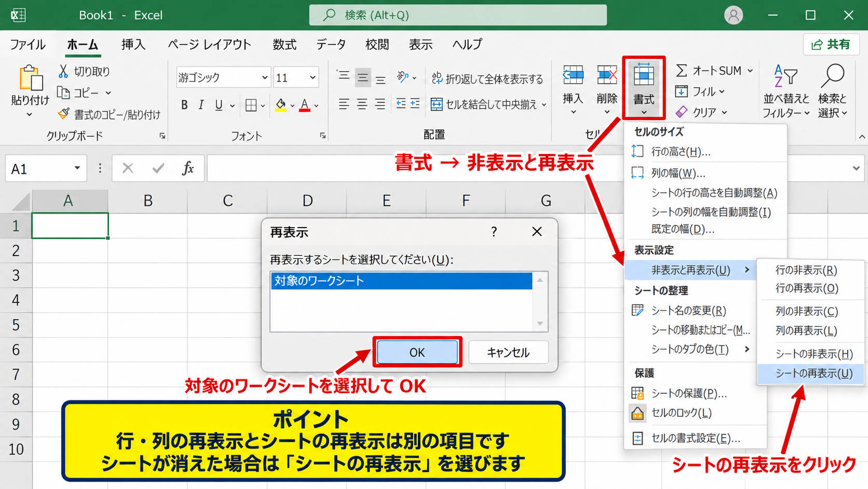The image size is (868, 489).
Task: Click the Cut (切り取り) scissors icon
Action: click(63, 71)
